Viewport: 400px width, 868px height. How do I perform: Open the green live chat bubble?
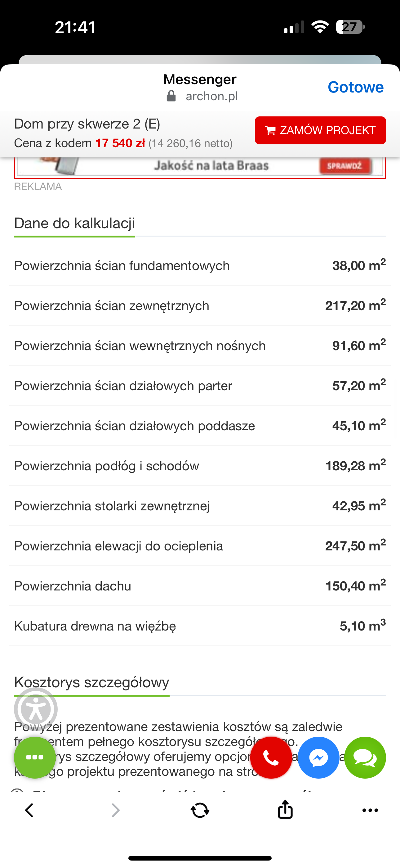[365, 757]
